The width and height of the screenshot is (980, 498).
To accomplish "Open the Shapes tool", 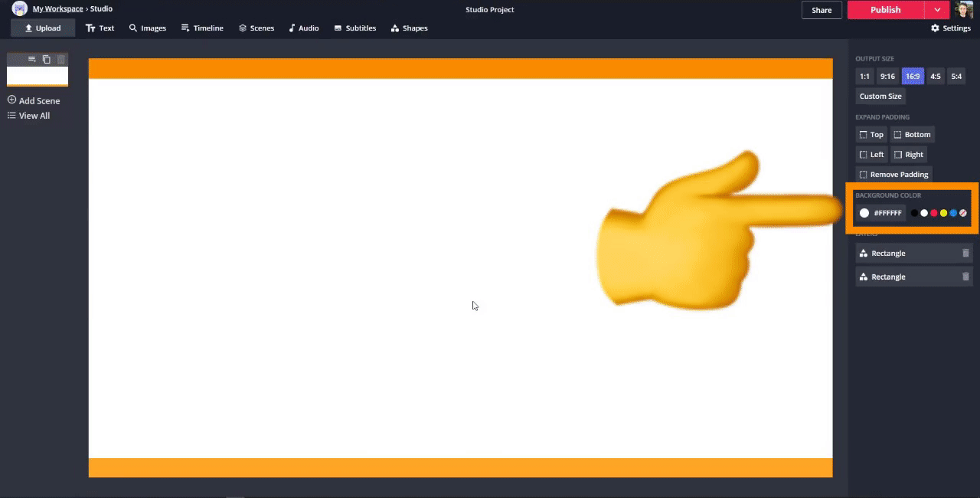I will coord(410,28).
